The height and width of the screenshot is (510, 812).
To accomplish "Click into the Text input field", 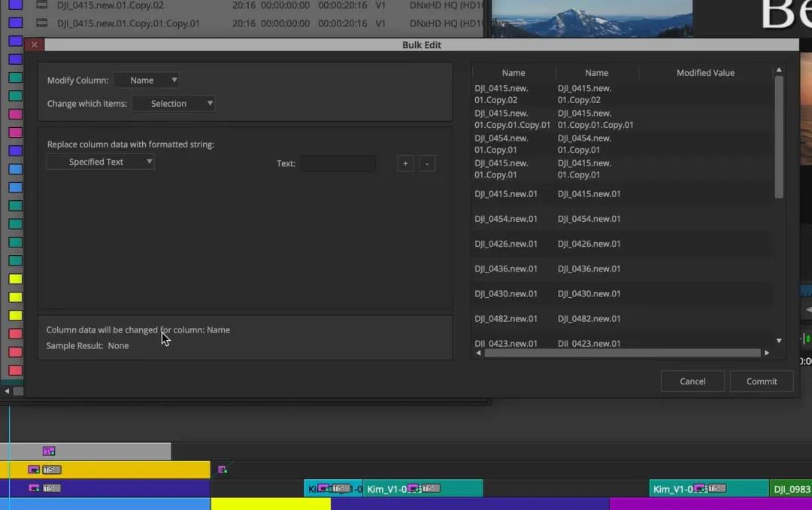I will [338, 163].
